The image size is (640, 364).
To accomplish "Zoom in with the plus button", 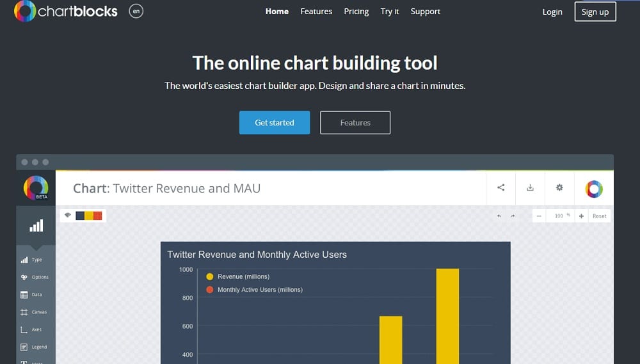I will tap(581, 216).
